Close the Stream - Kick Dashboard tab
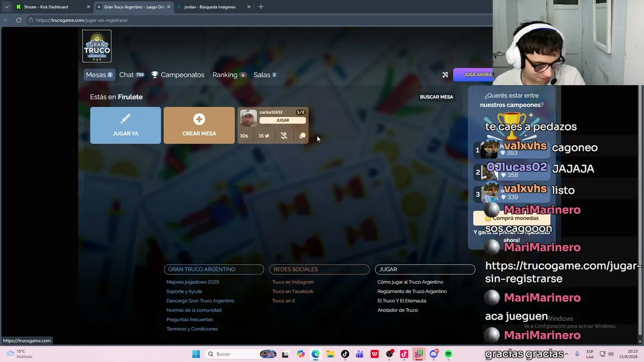 coord(89,7)
